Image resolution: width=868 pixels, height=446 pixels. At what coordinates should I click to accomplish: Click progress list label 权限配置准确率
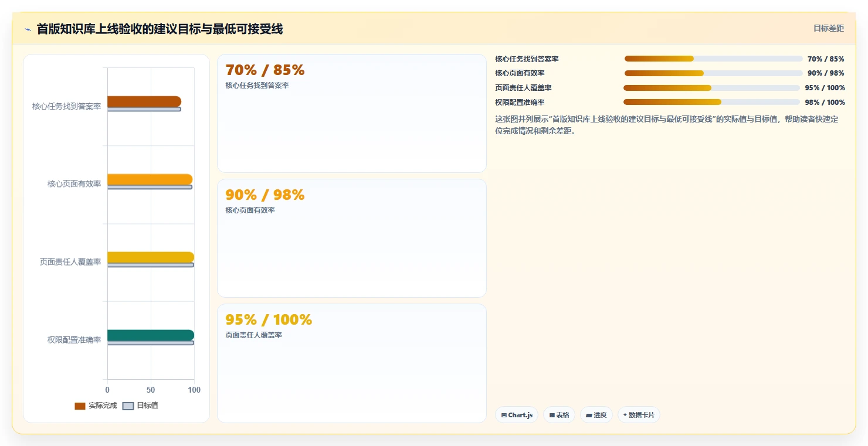click(x=520, y=103)
